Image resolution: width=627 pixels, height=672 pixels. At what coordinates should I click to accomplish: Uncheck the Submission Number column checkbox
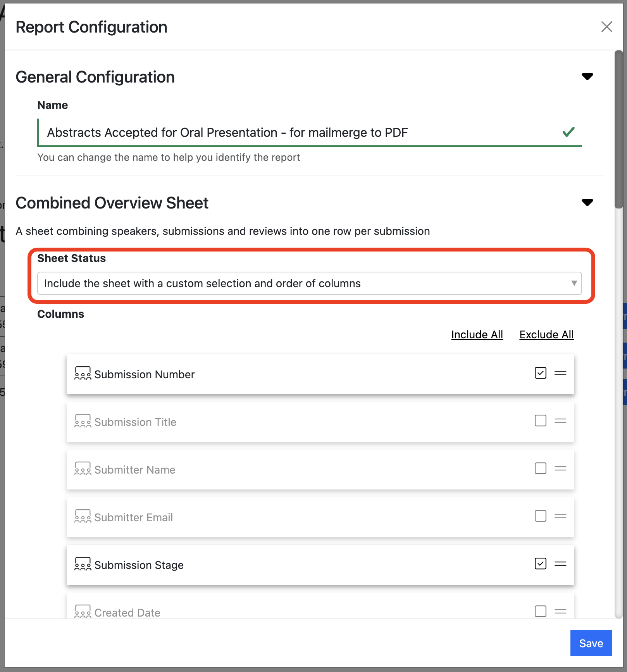pyautogui.click(x=540, y=373)
